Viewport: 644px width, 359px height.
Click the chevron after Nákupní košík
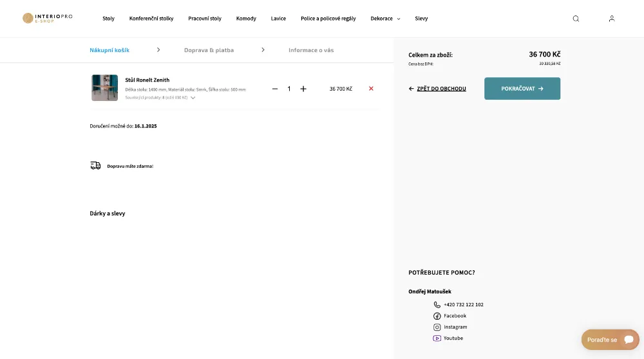(x=158, y=50)
